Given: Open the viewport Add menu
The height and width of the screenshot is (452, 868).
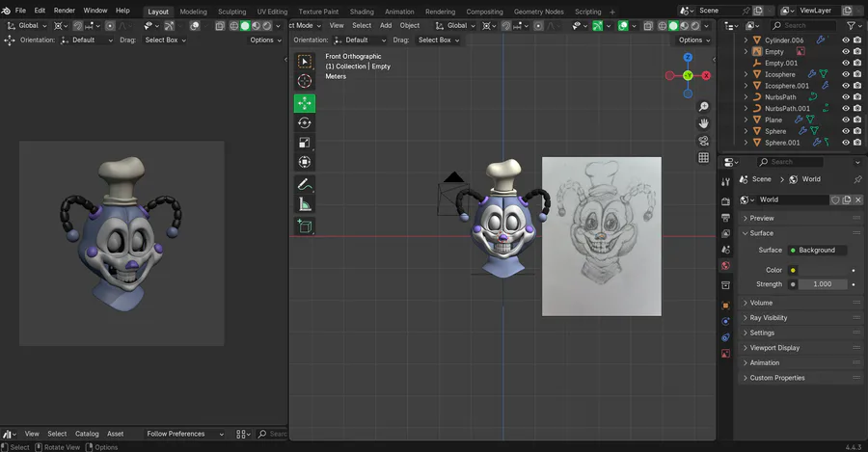Looking at the screenshot, I should [386, 25].
